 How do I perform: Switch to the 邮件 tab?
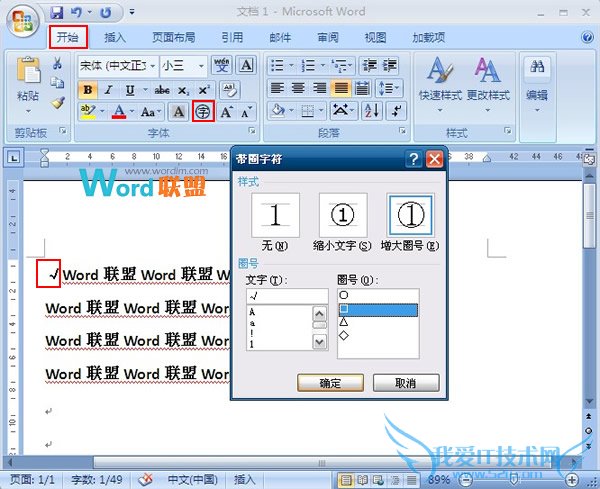(x=280, y=37)
